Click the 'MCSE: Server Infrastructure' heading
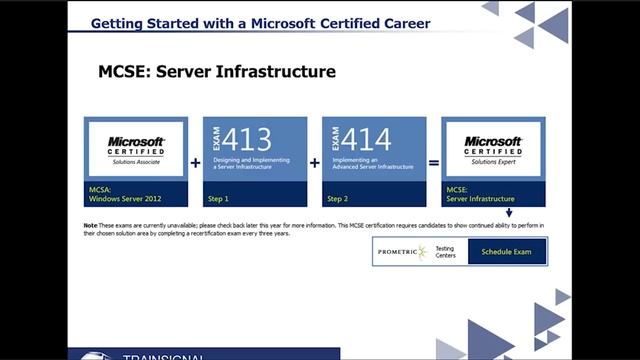Image resolution: width=640 pixels, height=360 pixels. pos(217,71)
